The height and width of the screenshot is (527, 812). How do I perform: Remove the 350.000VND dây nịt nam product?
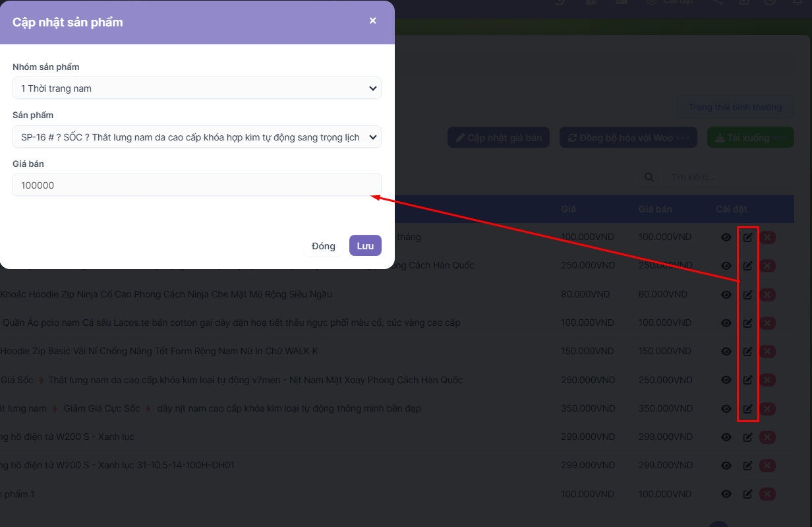767,409
